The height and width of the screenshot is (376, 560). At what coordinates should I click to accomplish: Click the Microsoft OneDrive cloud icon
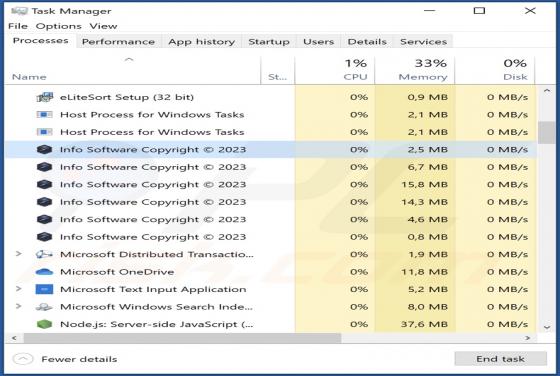tap(45, 272)
